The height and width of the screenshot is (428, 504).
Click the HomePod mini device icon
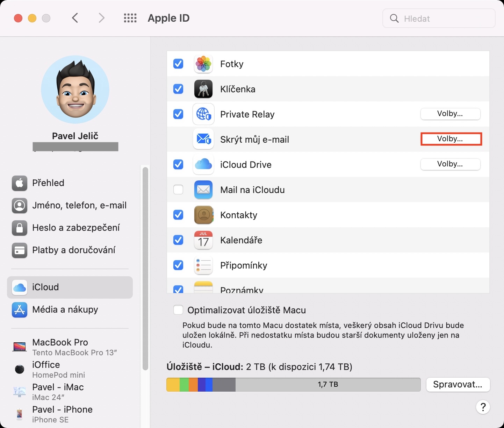pos(20,369)
